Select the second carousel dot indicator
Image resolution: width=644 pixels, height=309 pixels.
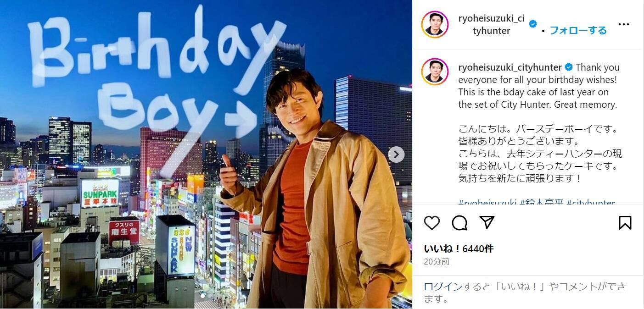click(209, 296)
